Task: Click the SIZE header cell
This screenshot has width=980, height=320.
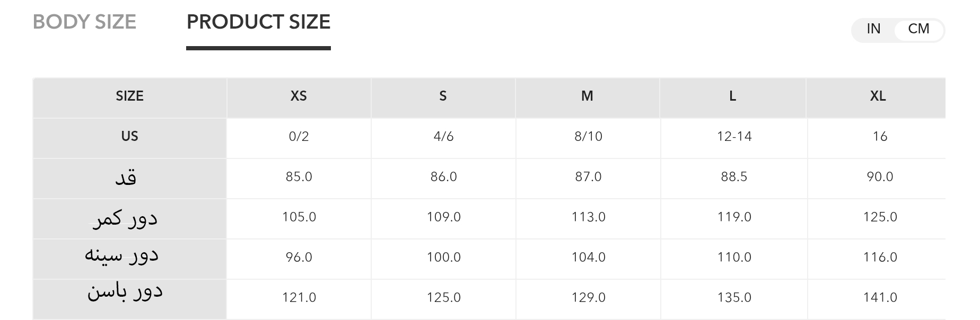Action: click(129, 96)
